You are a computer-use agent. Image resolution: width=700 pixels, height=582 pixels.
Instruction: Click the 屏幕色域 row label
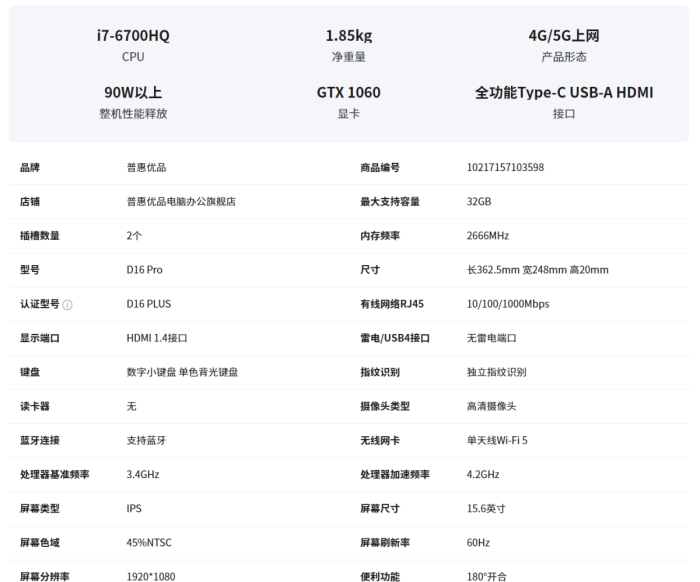[40, 543]
